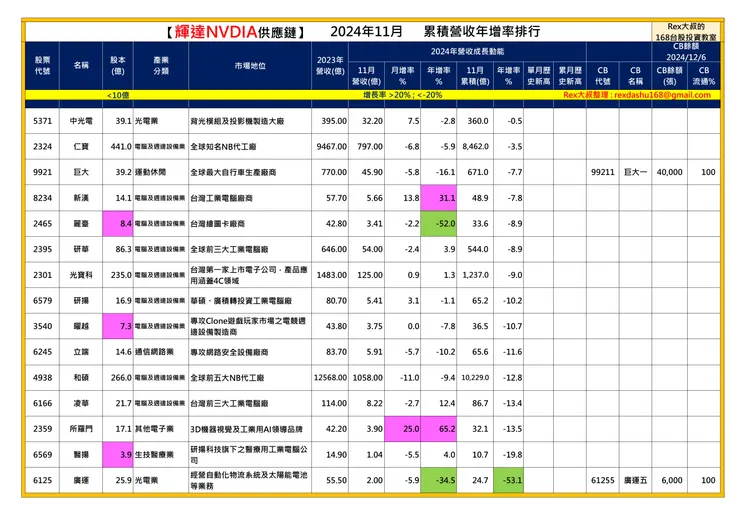Select cumulative revenue 1,237.0 cell
This screenshot has width=740, height=523.
pyautogui.click(x=475, y=275)
